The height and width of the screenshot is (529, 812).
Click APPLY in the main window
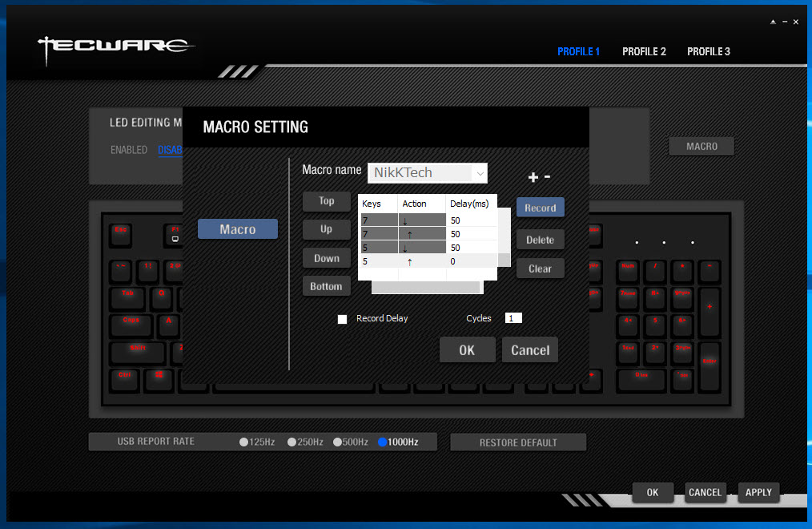[758, 492]
